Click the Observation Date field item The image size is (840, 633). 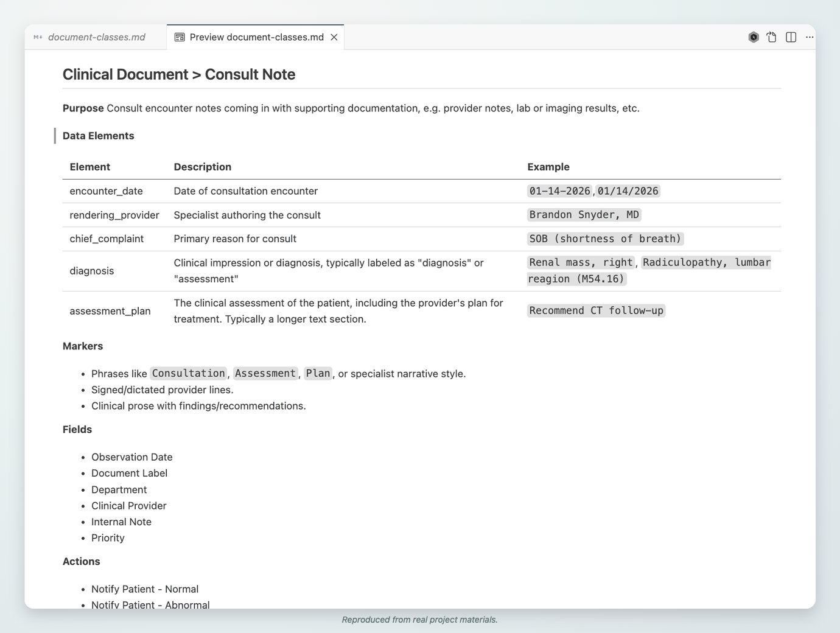click(x=132, y=457)
